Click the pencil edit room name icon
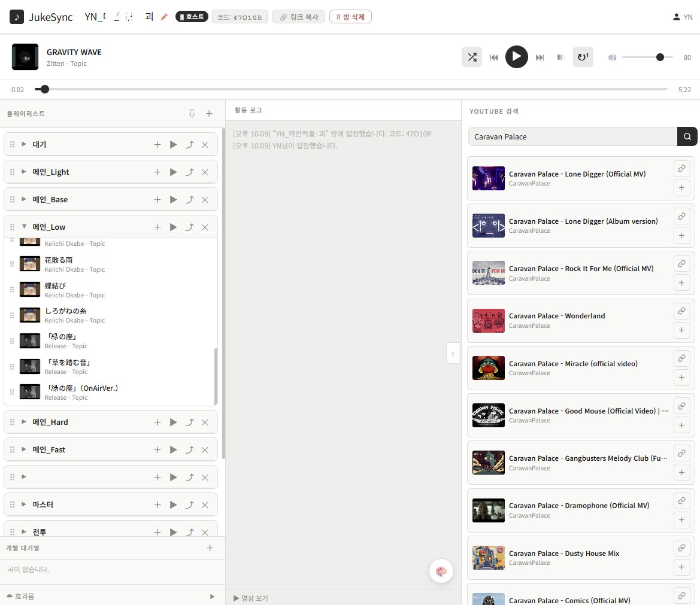The height and width of the screenshot is (605, 700). (x=164, y=17)
